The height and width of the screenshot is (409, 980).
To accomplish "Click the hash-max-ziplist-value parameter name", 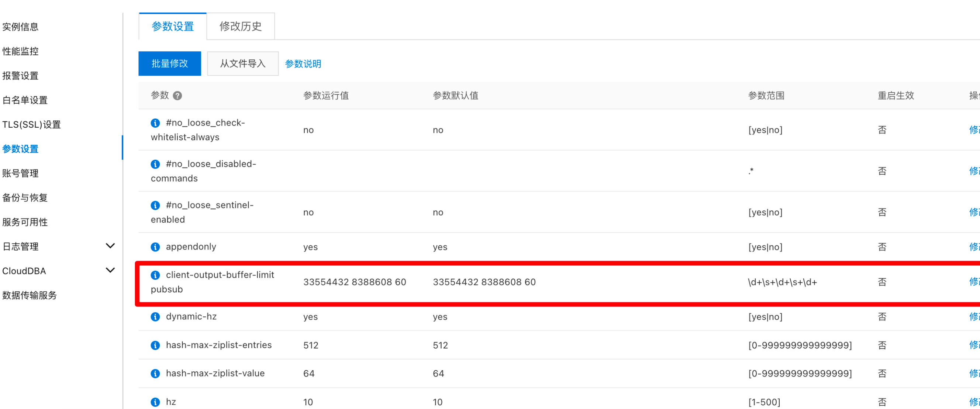I will point(215,374).
